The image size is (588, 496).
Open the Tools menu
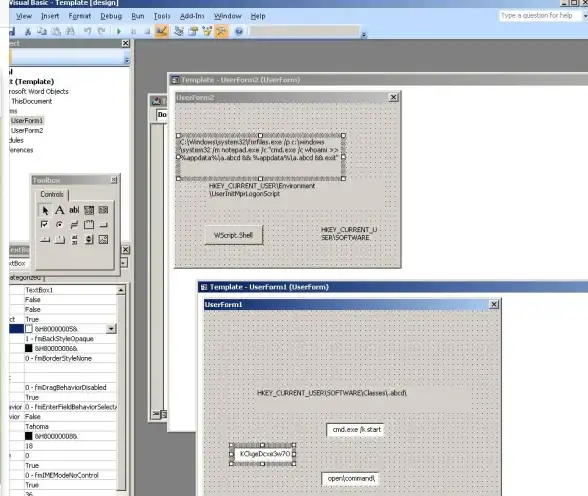point(162,16)
